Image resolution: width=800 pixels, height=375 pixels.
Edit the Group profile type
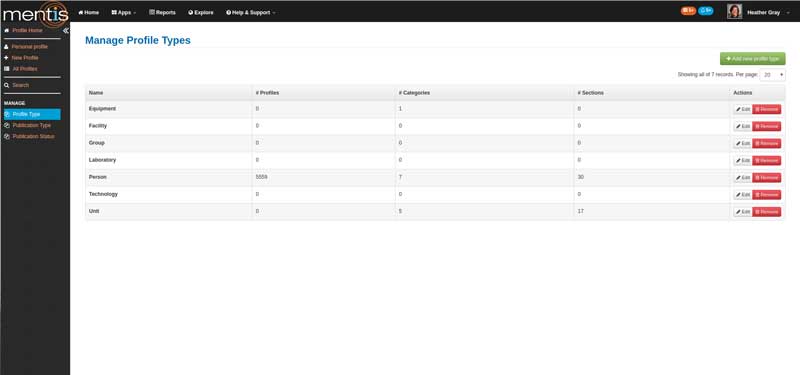tap(743, 143)
